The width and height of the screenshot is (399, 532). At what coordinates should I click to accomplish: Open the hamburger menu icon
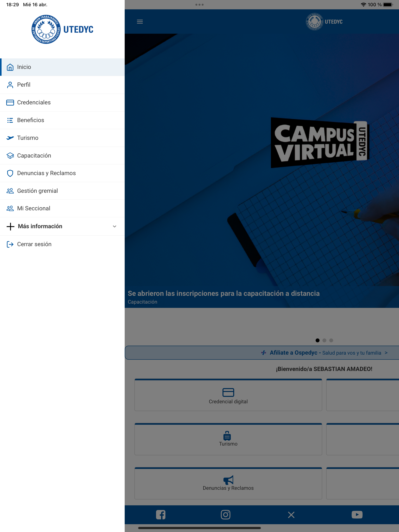coord(140,22)
